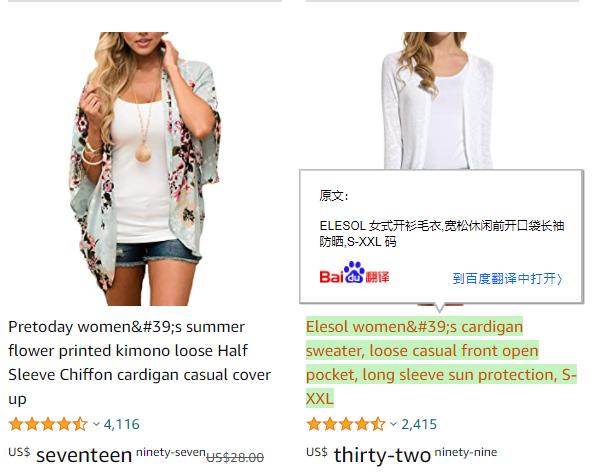Click the Baidu paw logo icon
Image resolution: width=603 pixels, height=474 pixels.
[x=354, y=272]
